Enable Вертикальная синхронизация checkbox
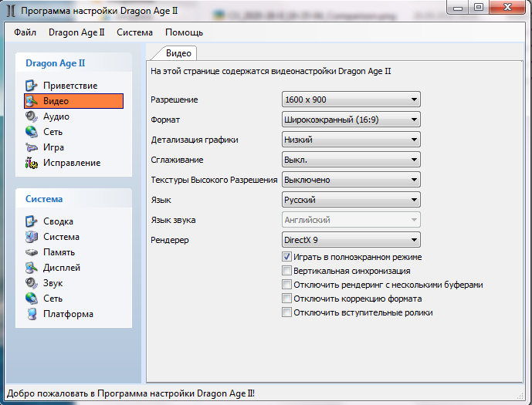 286,271
